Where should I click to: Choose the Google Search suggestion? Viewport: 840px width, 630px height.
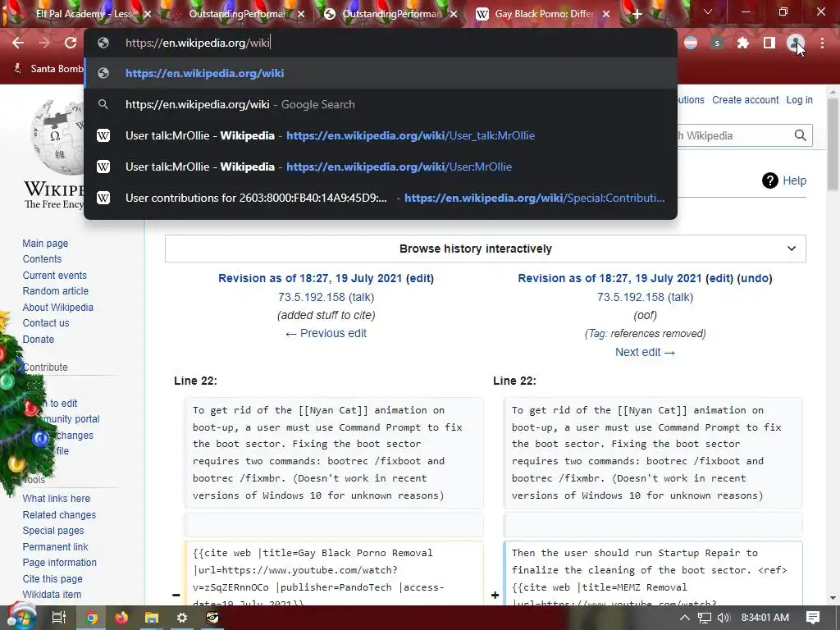381,104
